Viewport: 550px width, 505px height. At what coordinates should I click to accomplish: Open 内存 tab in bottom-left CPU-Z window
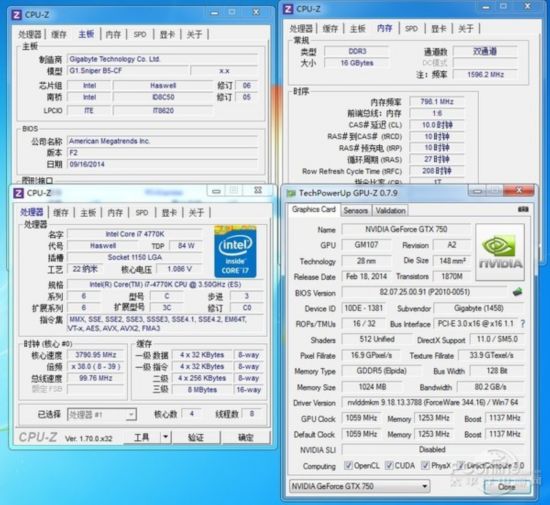coord(115,212)
